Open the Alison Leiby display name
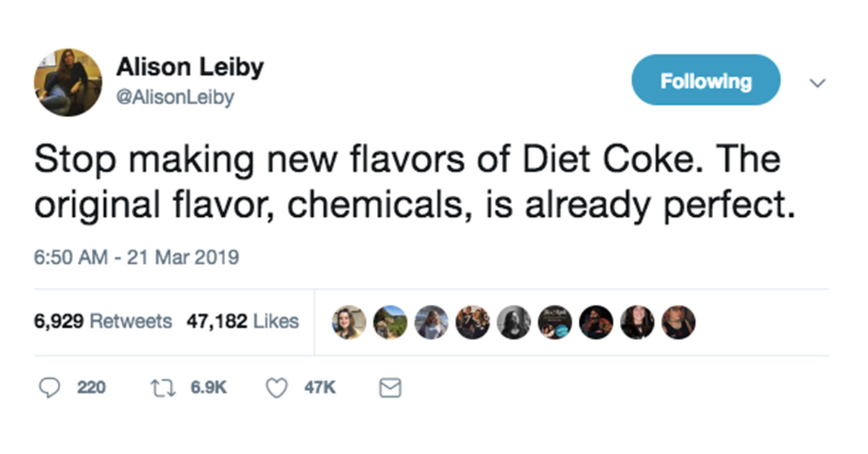This screenshot has width=868, height=454. pyautogui.click(x=190, y=67)
